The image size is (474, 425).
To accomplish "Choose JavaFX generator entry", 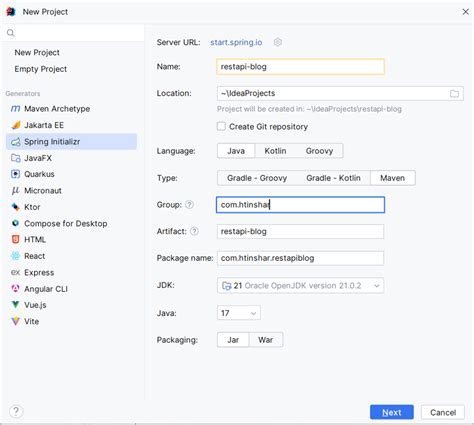I will click(x=71, y=158).
